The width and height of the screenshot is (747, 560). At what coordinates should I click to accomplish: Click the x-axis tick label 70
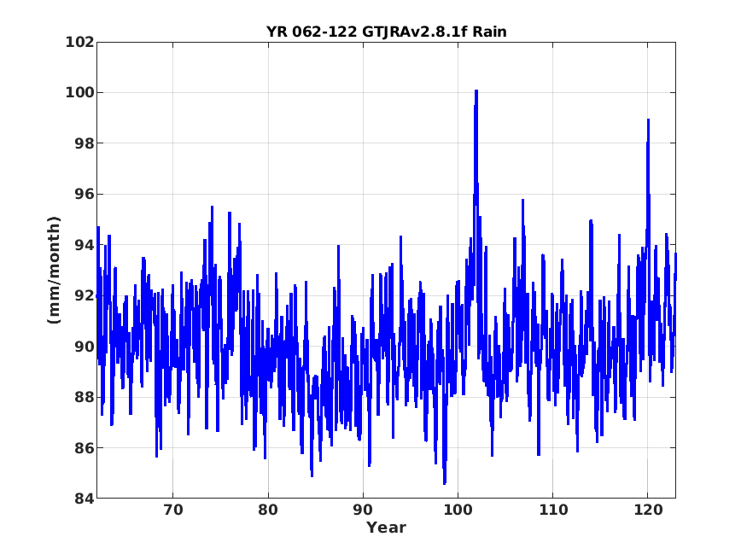tap(173, 510)
